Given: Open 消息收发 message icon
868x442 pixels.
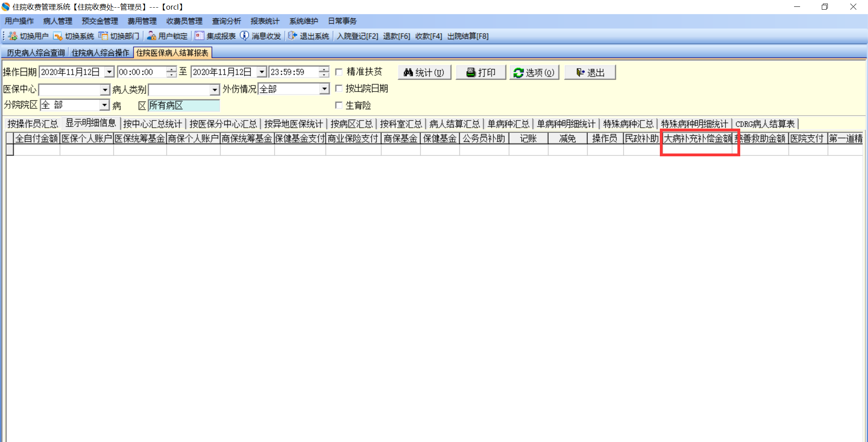Looking at the screenshot, I should click(244, 36).
